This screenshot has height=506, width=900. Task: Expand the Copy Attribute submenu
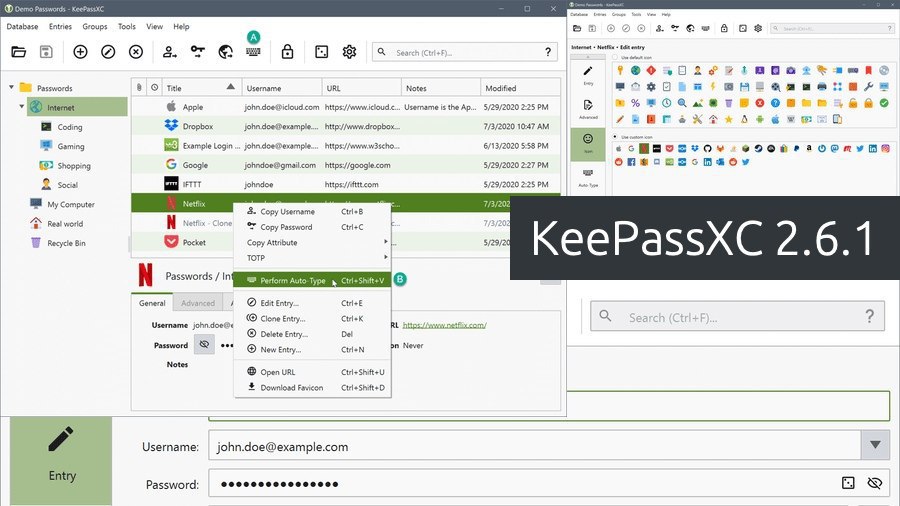[313, 243]
